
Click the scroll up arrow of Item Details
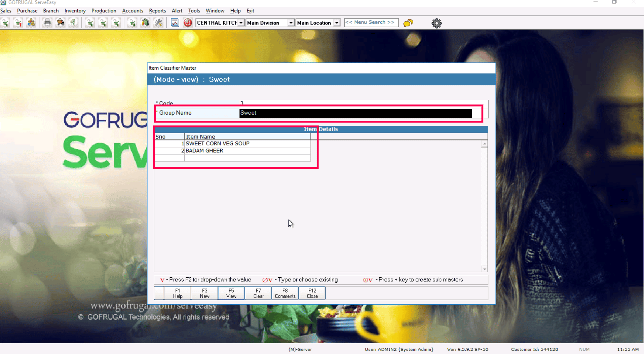point(484,144)
